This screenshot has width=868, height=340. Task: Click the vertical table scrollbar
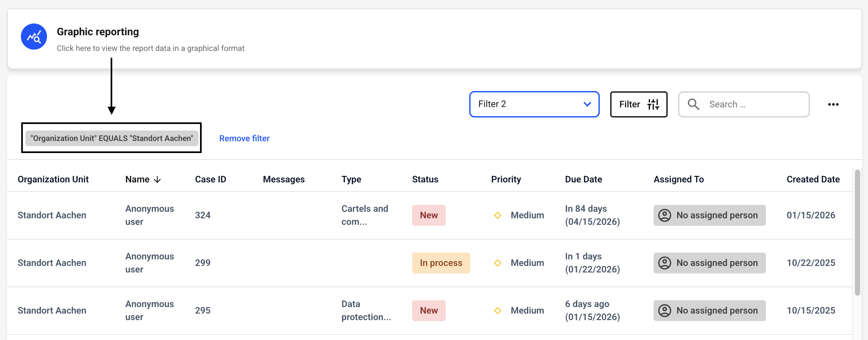pyautogui.click(x=857, y=233)
